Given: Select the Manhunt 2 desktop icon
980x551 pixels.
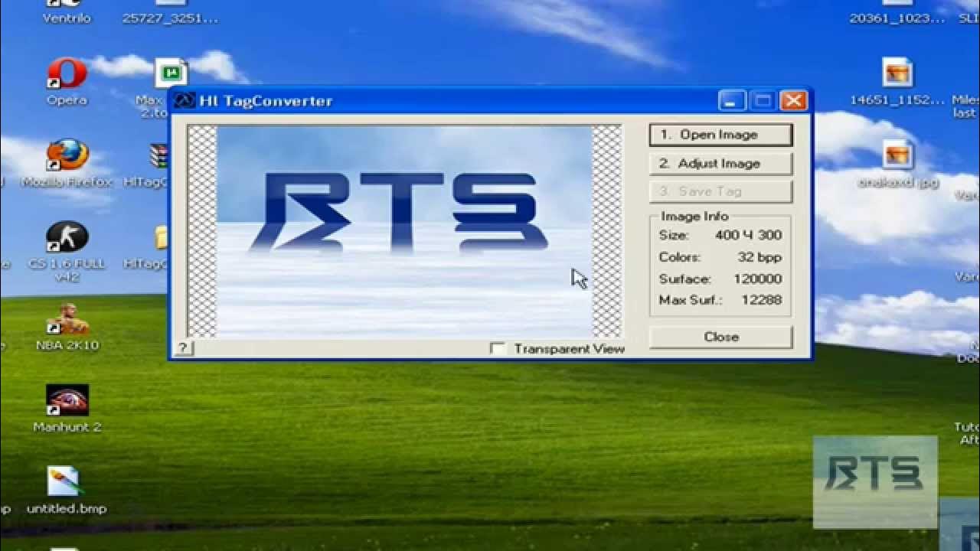Looking at the screenshot, I should 67,401.
